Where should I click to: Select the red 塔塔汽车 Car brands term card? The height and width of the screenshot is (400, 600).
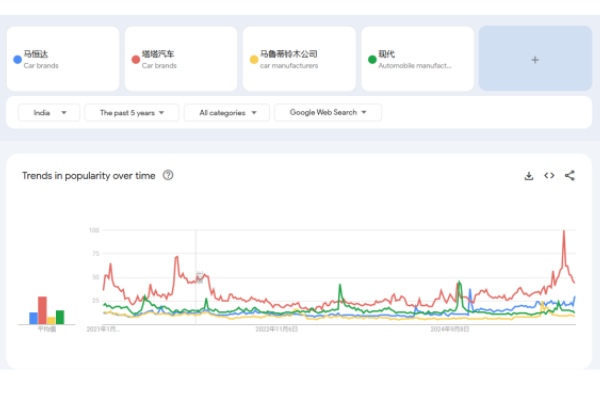pos(181,59)
